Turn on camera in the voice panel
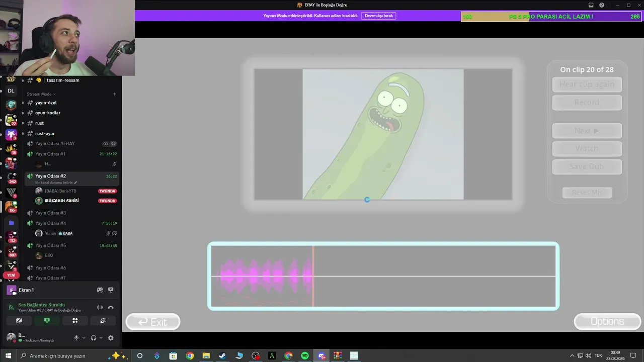The image size is (644, 362). coord(19,320)
